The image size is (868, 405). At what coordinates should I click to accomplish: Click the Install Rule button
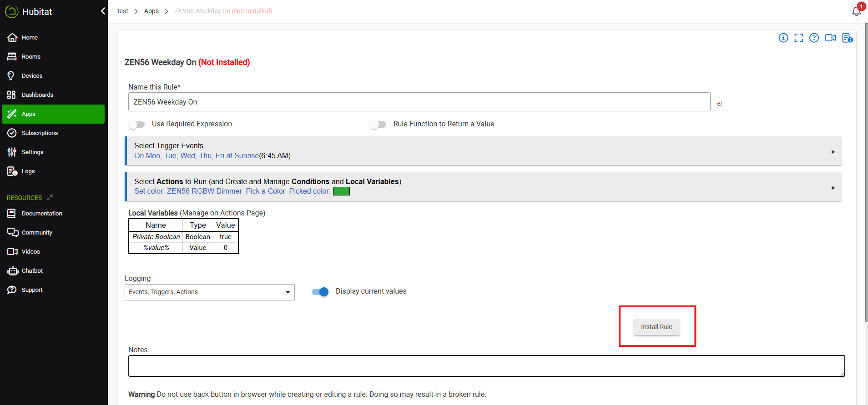[x=656, y=327]
